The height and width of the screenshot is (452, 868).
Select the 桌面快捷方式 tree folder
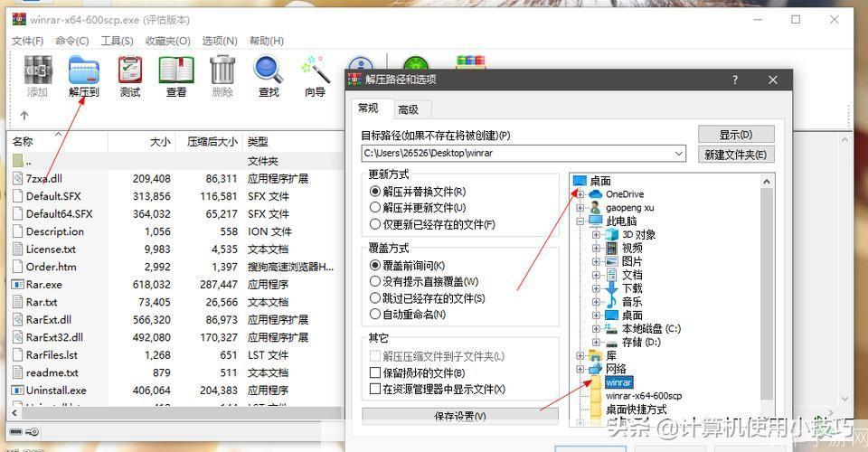[x=636, y=410]
